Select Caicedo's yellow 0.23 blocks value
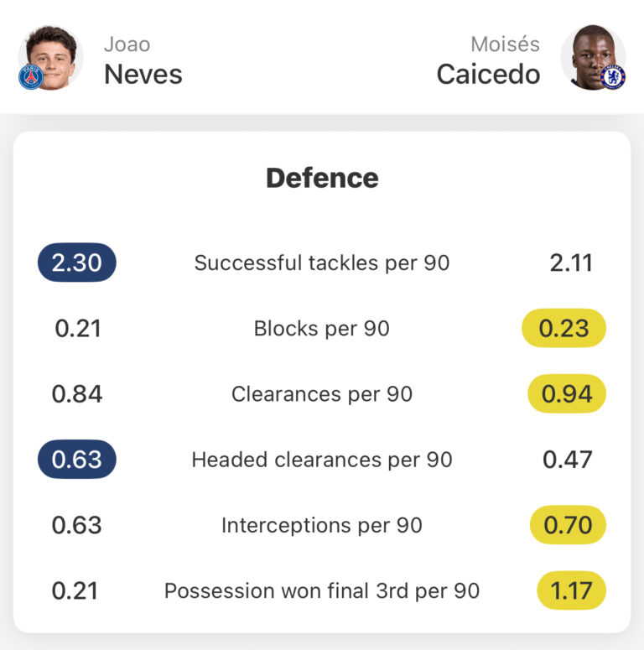Screen dimensions: 644x650 click(x=564, y=328)
